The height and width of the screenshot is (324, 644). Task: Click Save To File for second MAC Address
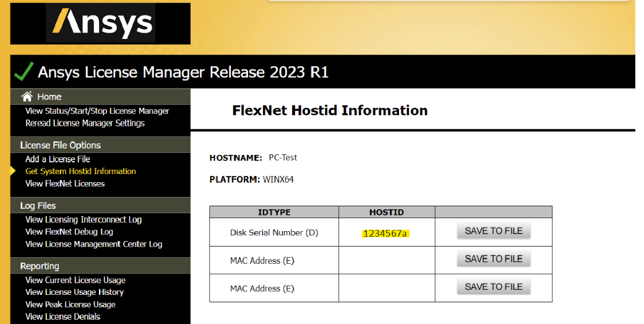click(x=493, y=287)
